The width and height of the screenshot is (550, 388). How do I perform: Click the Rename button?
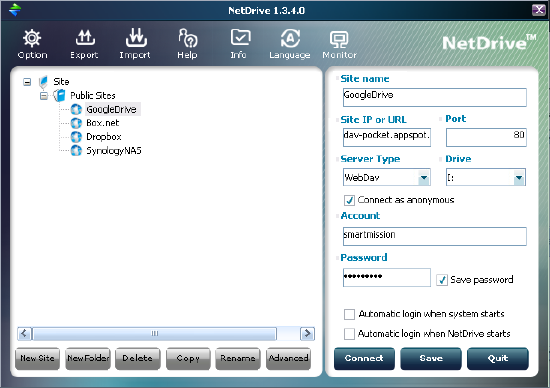coord(238,359)
